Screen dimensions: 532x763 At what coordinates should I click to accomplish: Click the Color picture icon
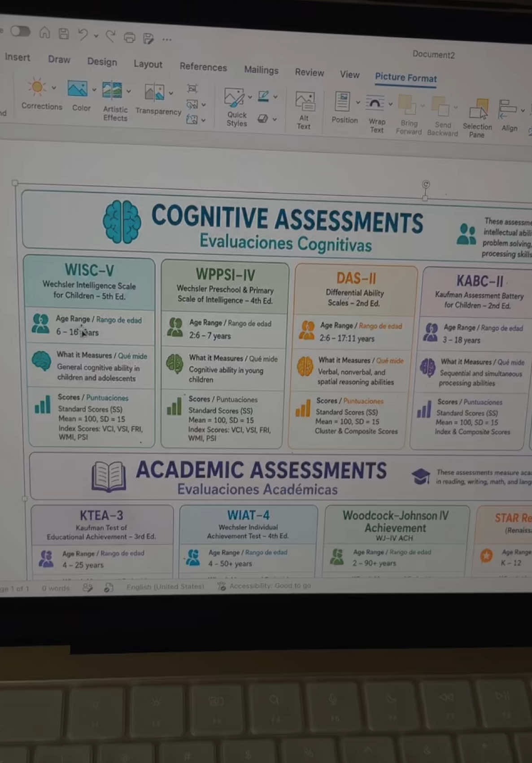pos(78,89)
